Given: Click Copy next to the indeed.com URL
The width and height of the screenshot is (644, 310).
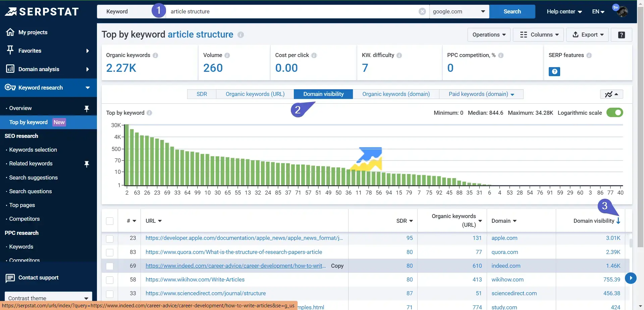Looking at the screenshot, I should [x=337, y=266].
